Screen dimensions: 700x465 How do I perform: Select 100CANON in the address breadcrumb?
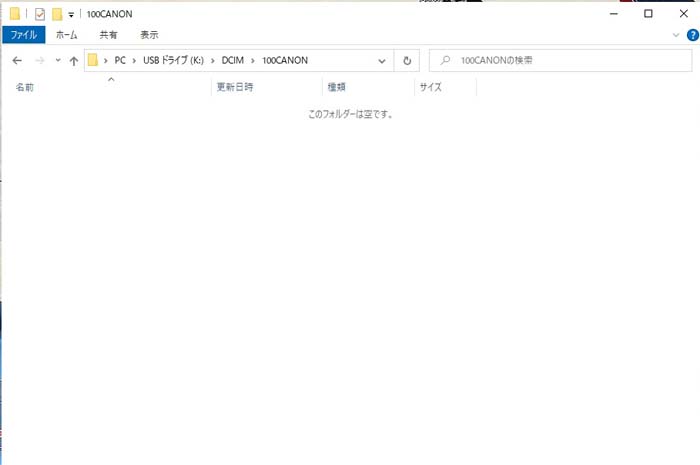(x=285, y=60)
